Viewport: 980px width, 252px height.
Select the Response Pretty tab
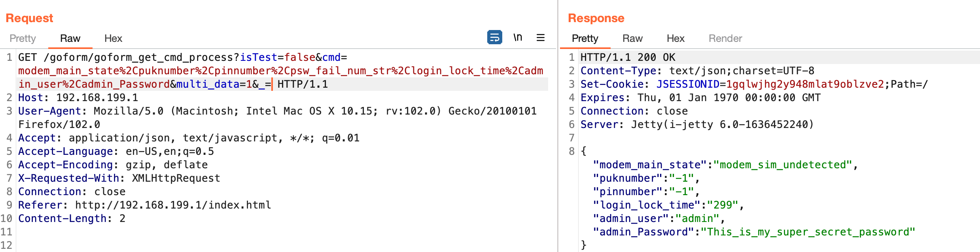(x=585, y=38)
